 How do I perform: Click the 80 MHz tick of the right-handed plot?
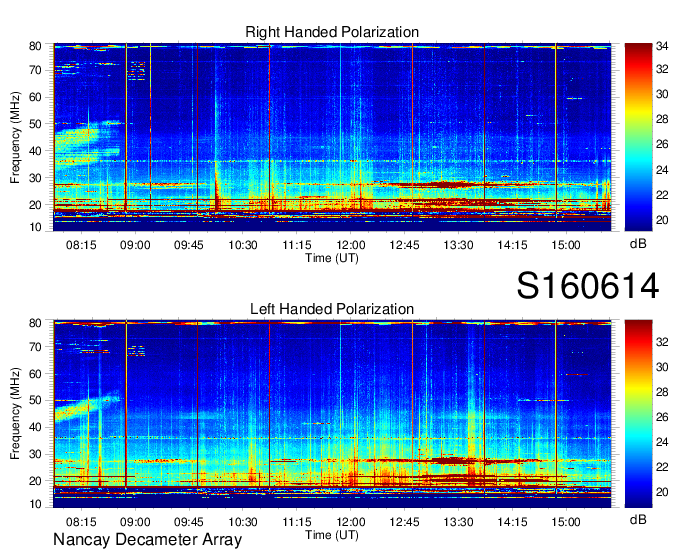pyautogui.click(x=35, y=46)
